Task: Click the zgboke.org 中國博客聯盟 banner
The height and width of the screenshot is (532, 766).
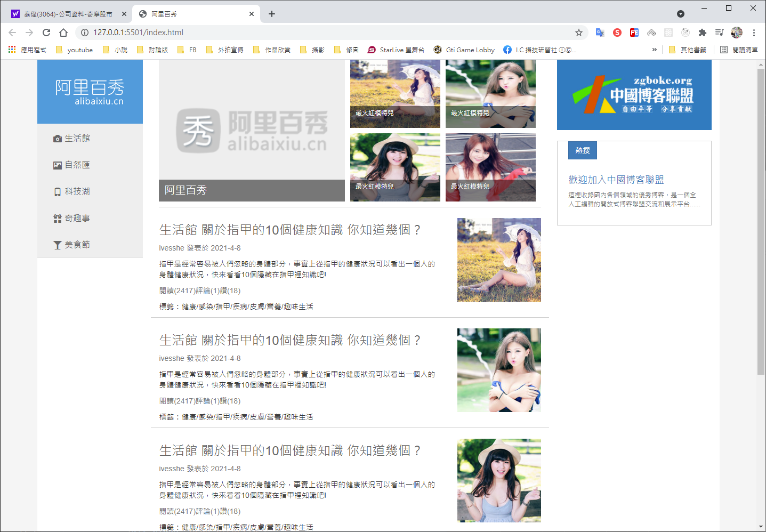Action: (x=634, y=95)
